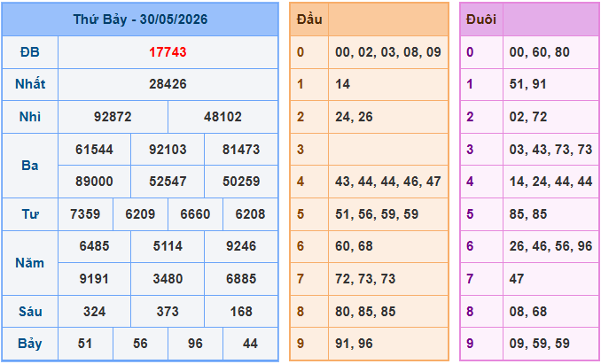Select Tư prize number 6208
Image resolution: width=601 pixels, height=364 pixels.
[250, 214]
